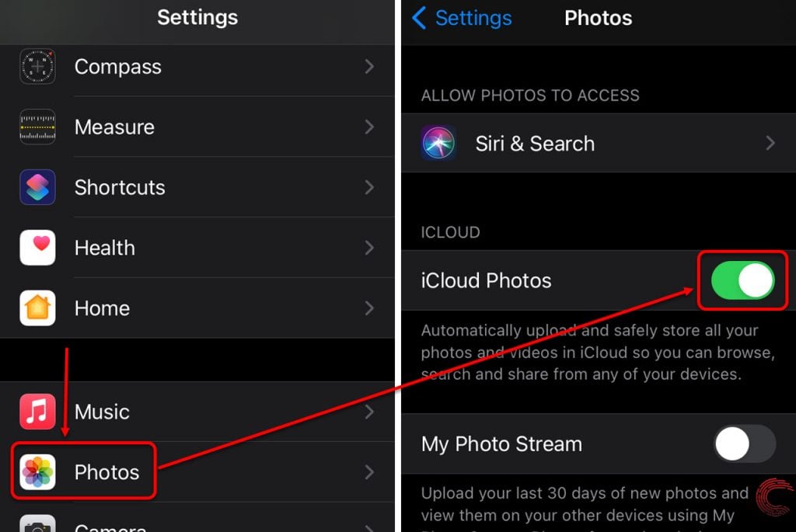Screen dimensions: 796x532
Task: Tap the Health heart icon
Action: click(37, 248)
